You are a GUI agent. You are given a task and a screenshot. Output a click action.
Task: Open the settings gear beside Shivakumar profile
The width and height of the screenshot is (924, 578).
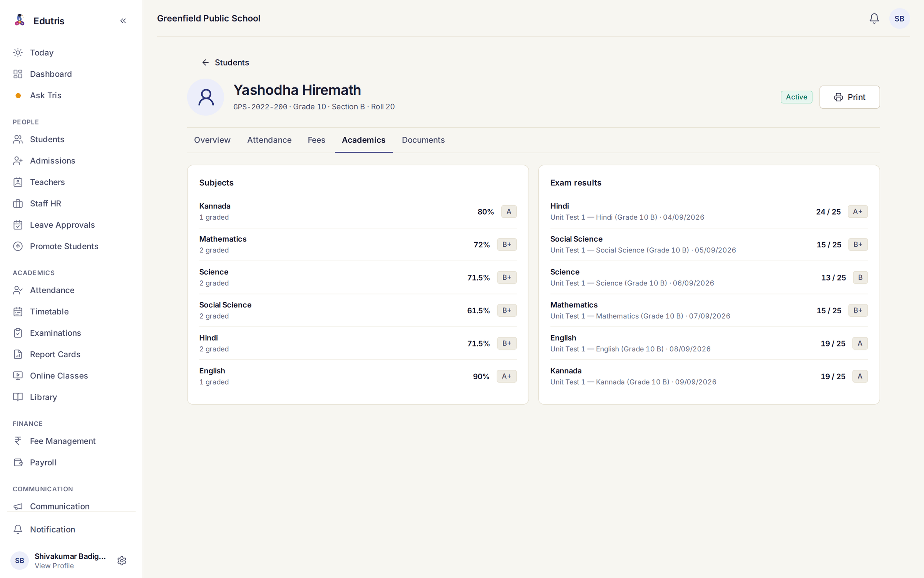122,560
